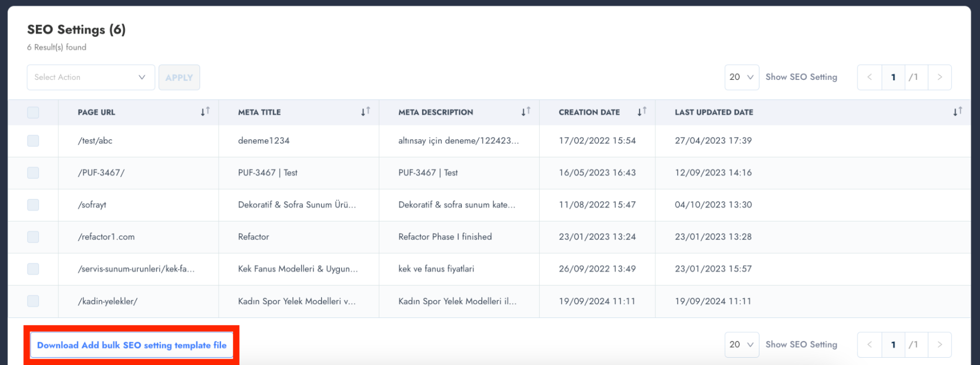Click the top page number input field
Screen dimensions: 980x365
[x=893, y=77]
